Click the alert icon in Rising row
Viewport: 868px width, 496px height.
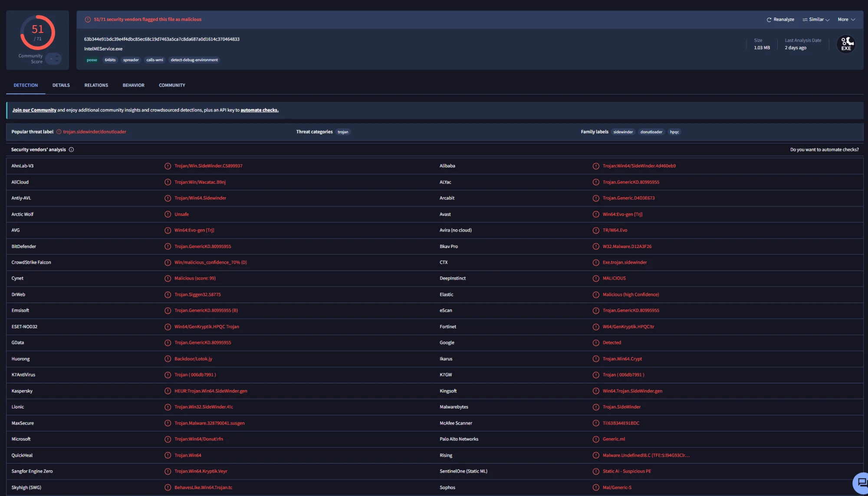pyautogui.click(x=596, y=455)
